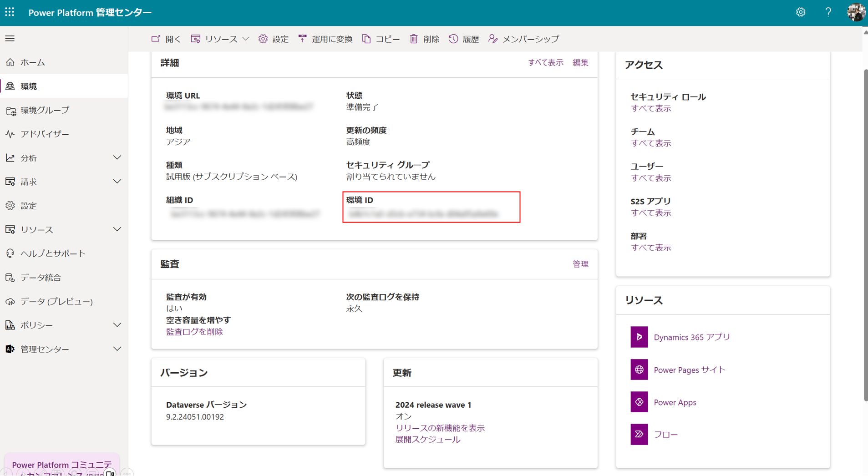Click 管理 in the 監査 card
Screen dimensions: 868x476
pos(580,264)
